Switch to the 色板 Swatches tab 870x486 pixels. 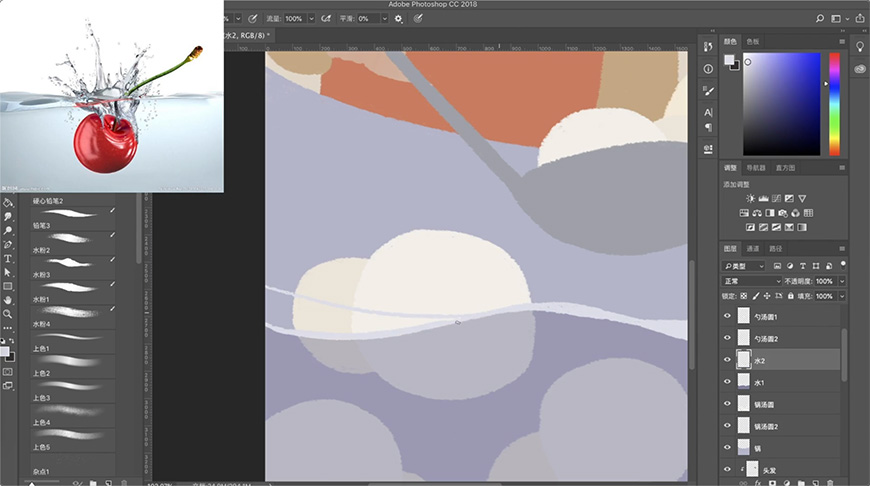(752, 42)
